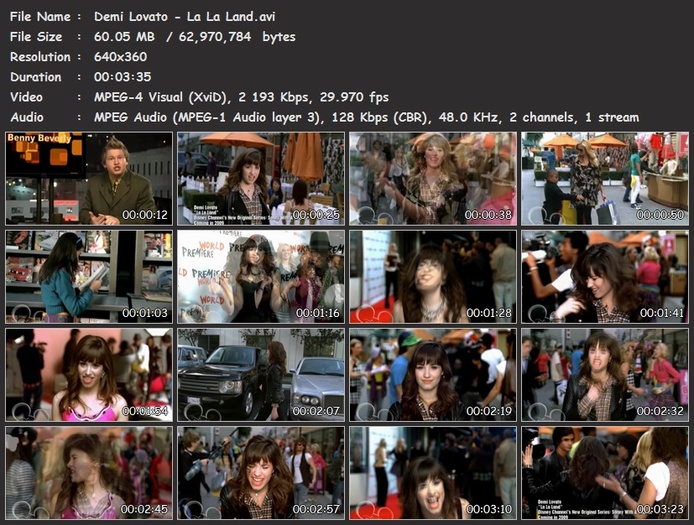Image resolution: width=694 pixels, height=525 pixels.
Task: Click the Benny Beverly caption in first frame
Action: point(40,138)
